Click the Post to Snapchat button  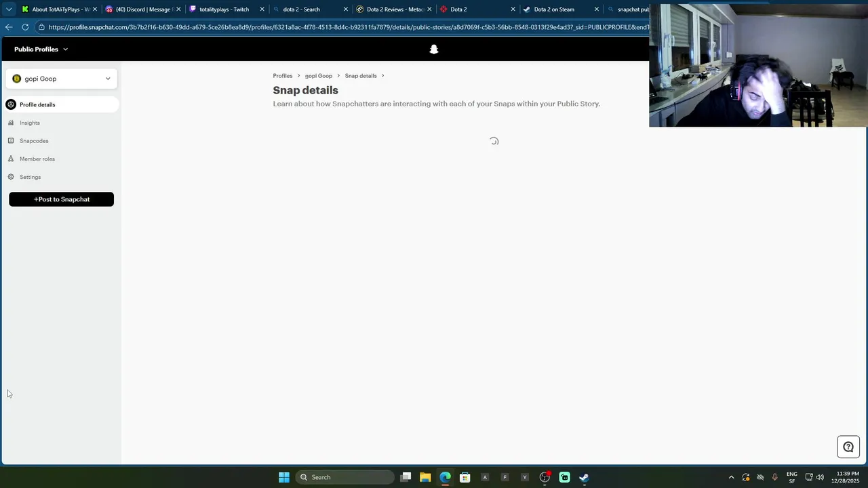61,199
